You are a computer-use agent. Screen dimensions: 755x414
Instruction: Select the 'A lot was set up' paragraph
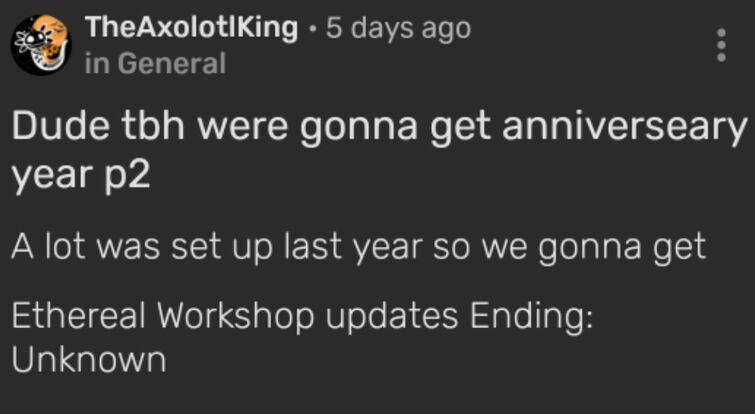(358, 248)
